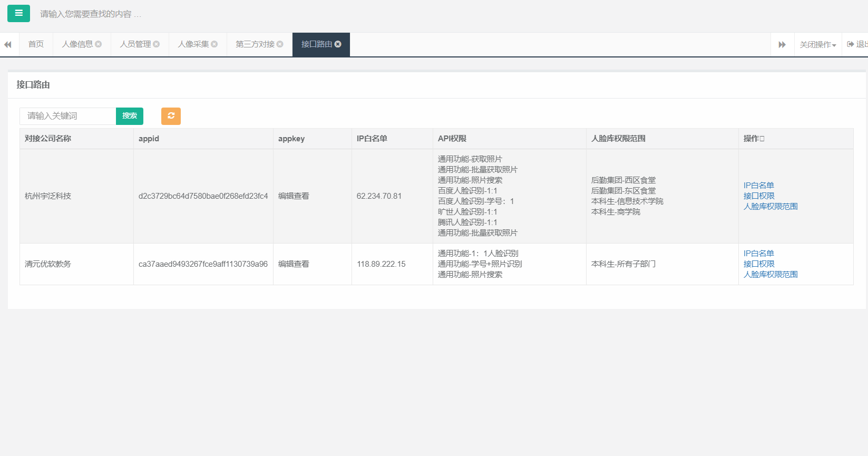Close the 人像信息 tab
The image size is (868, 456).
[x=99, y=44]
